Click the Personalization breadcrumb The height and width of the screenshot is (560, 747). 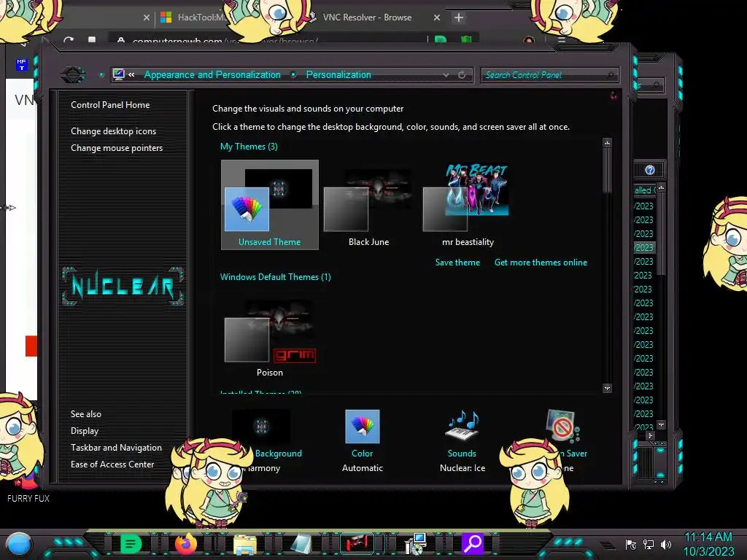pos(338,75)
